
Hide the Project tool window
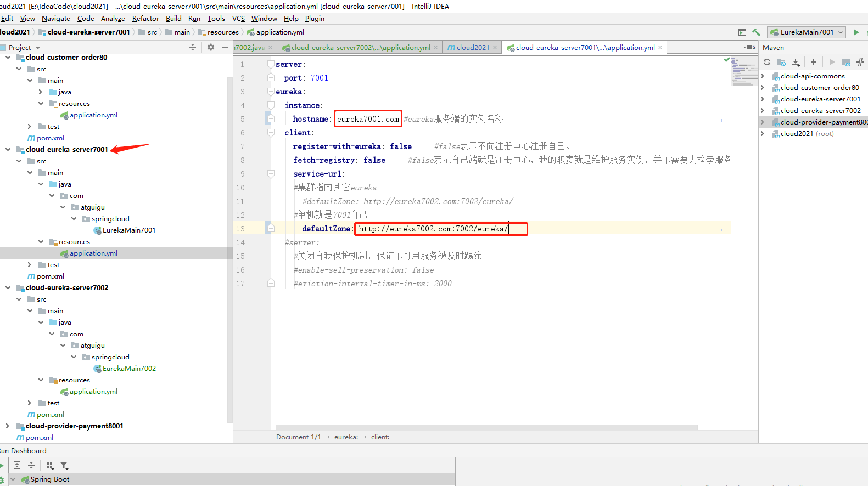[x=225, y=48]
